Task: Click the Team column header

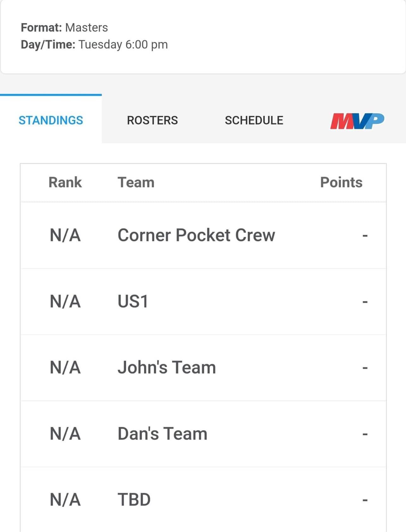Action: coord(136,182)
